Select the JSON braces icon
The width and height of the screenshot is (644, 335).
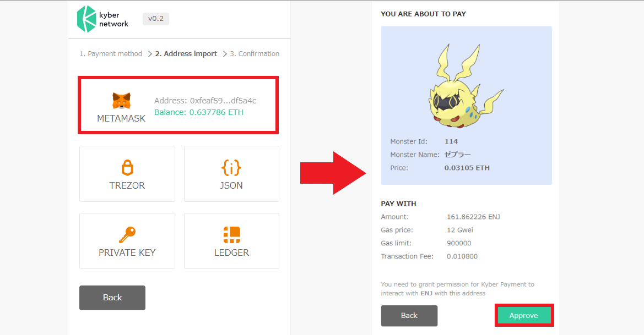pos(231,168)
